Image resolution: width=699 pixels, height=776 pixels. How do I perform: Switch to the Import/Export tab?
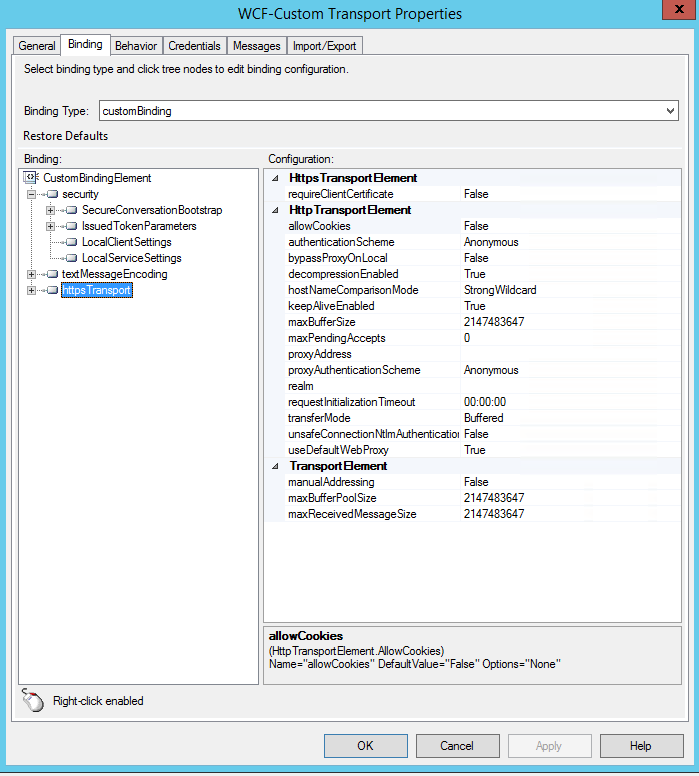click(324, 46)
